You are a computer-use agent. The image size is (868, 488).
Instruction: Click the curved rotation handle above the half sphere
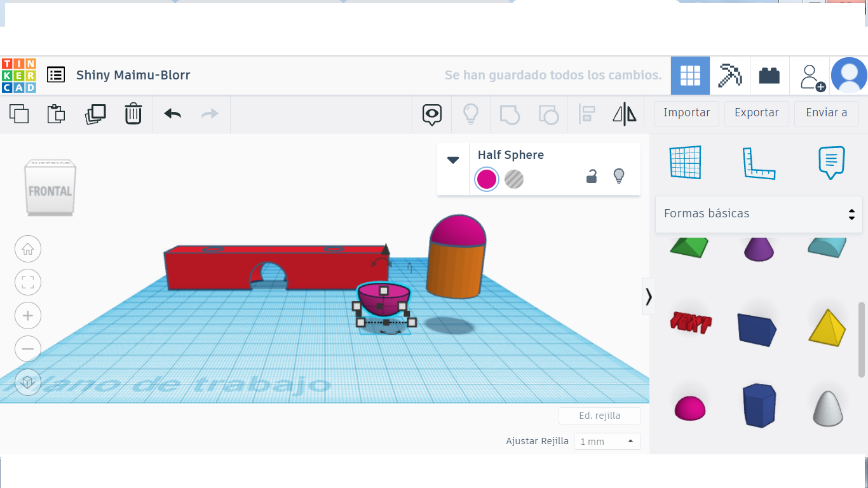[x=381, y=262]
